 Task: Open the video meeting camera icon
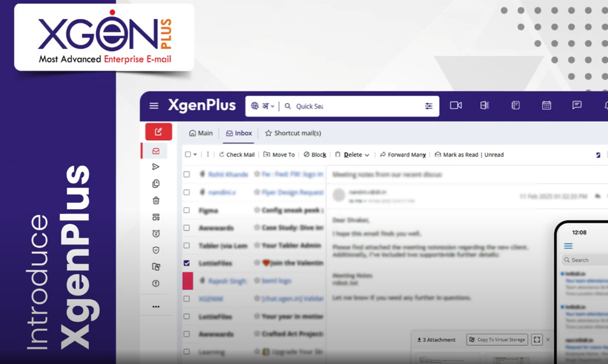455,105
